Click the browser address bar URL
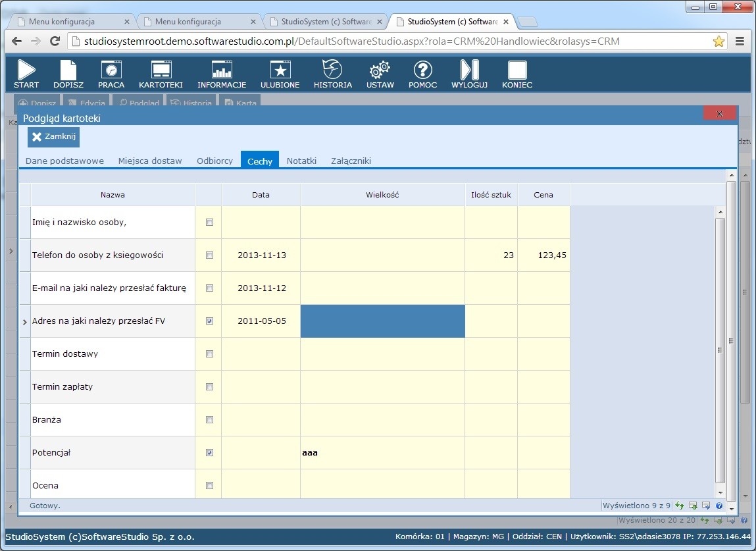 pos(351,41)
